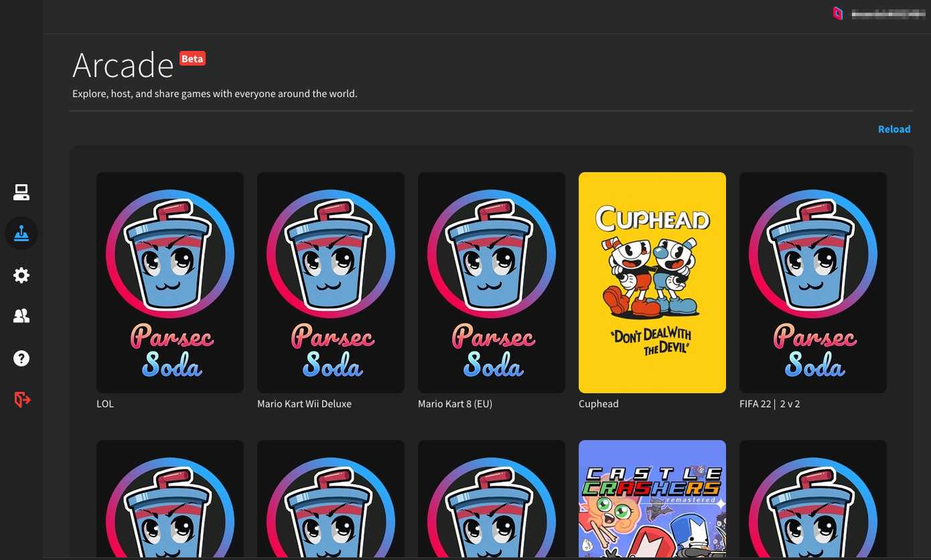
Task: Open the Help question mark icon
Action: point(21,358)
